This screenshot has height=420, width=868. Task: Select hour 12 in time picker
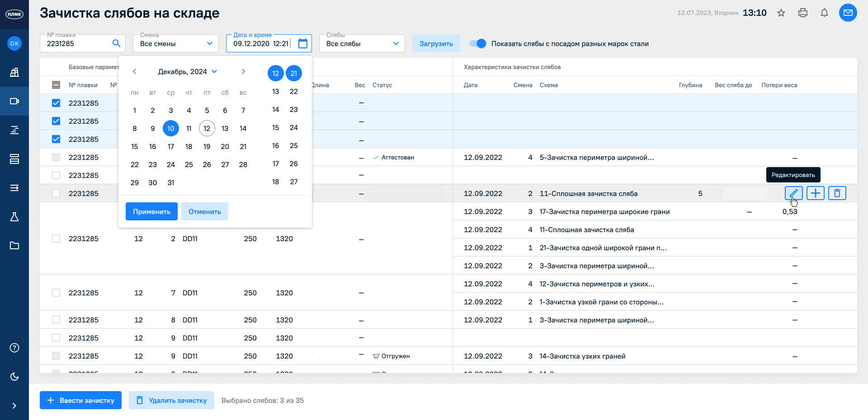(x=276, y=73)
